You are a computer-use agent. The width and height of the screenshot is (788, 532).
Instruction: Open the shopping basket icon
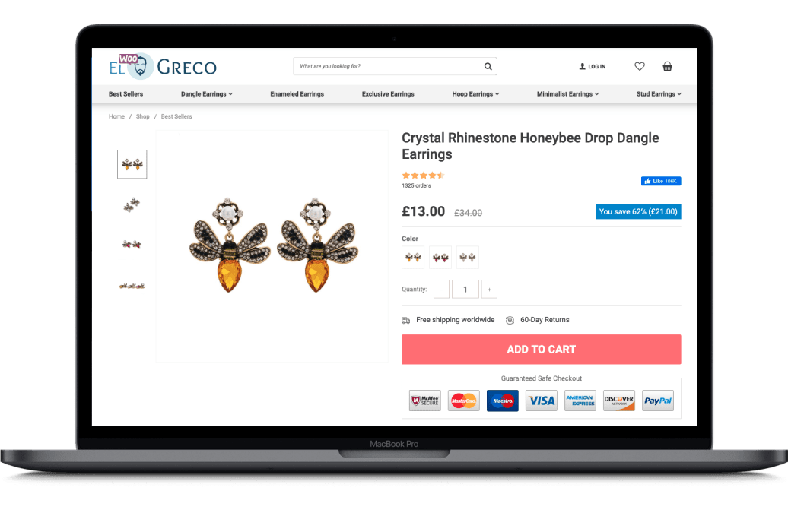667,66
